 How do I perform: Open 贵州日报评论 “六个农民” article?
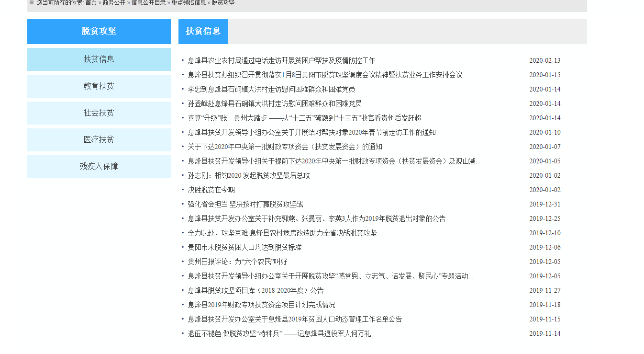point(237,262)
